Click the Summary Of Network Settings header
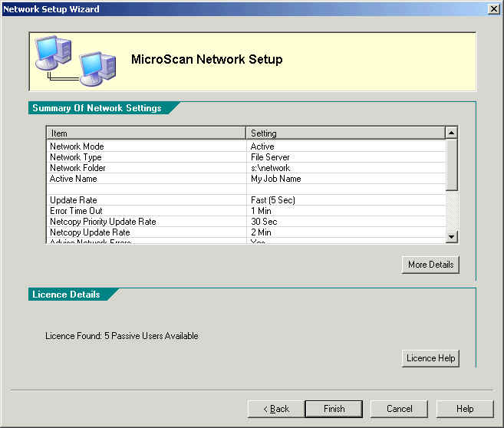 pos(97,108)
